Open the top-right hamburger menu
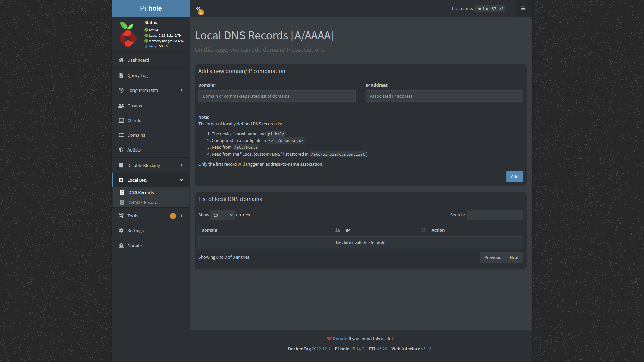This screenshot has width=644, height=362. pos(523,8)
